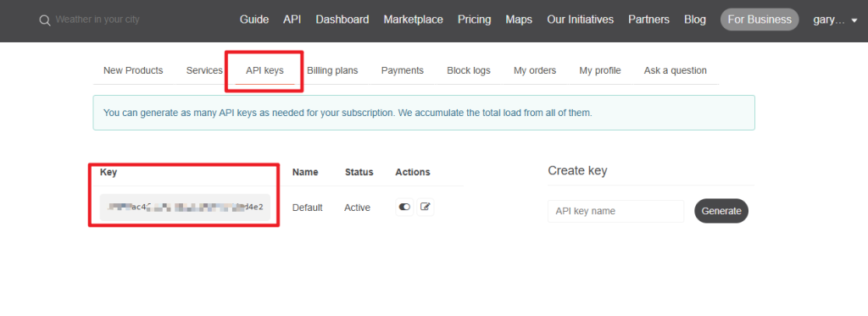
Task: Switch to the Billing plans tab
Action: pyautogui.click(x=332, y=70)
